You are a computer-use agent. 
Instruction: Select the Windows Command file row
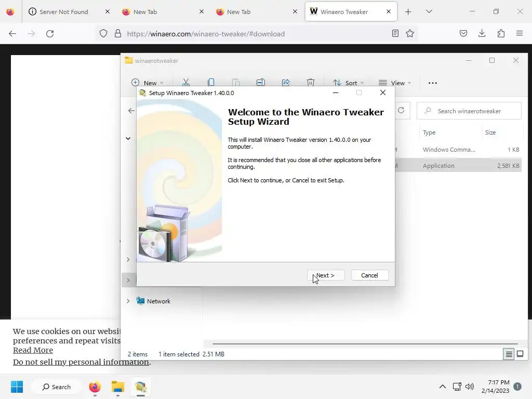click(458, 150)
